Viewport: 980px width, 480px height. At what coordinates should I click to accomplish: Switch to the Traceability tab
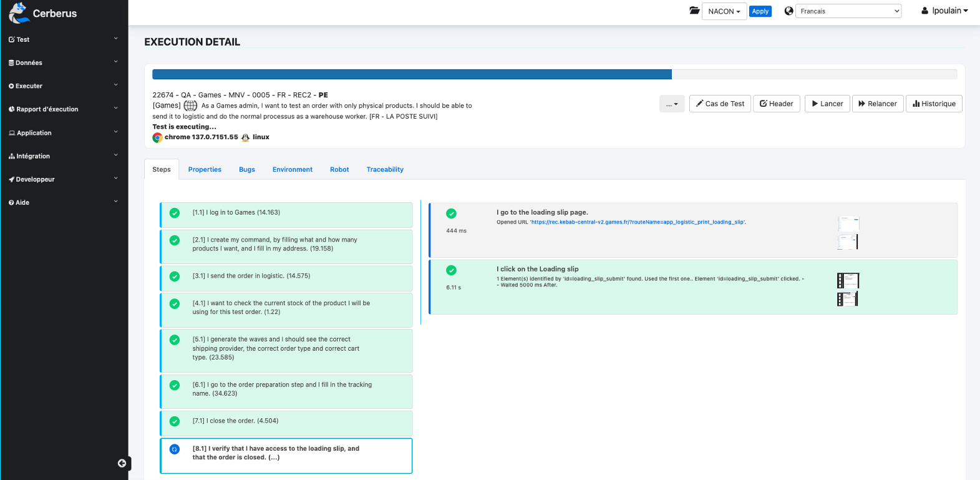click(x=385, y=169)
